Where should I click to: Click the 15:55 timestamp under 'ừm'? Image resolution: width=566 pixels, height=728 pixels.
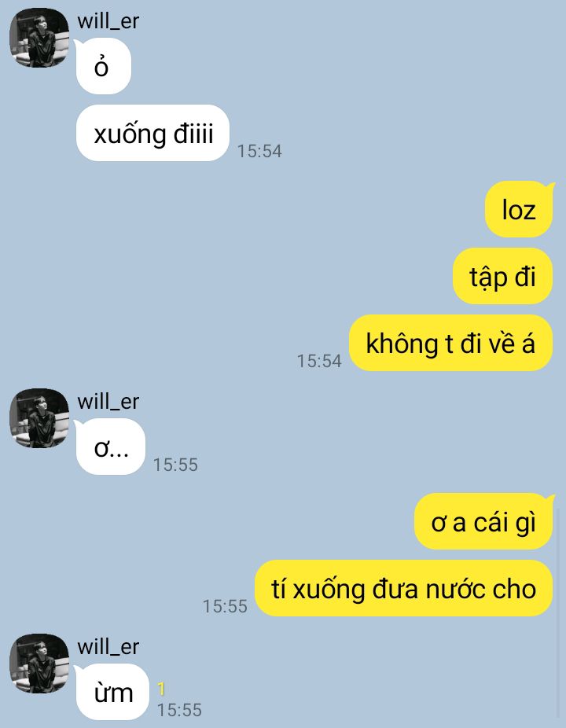(179, 711)
